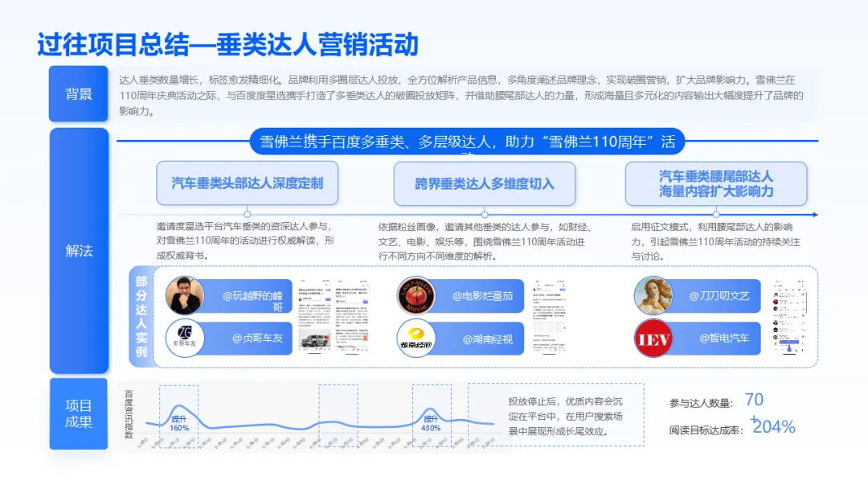Click the 背景 blue section label
The image size is (868, 489).
[79, 93]
